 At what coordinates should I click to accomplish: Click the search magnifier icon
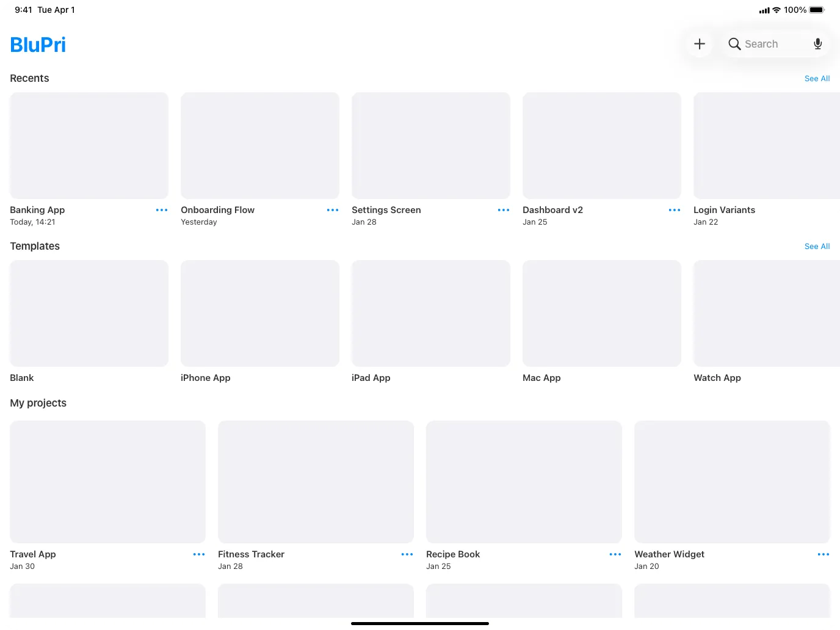[734, 43]
